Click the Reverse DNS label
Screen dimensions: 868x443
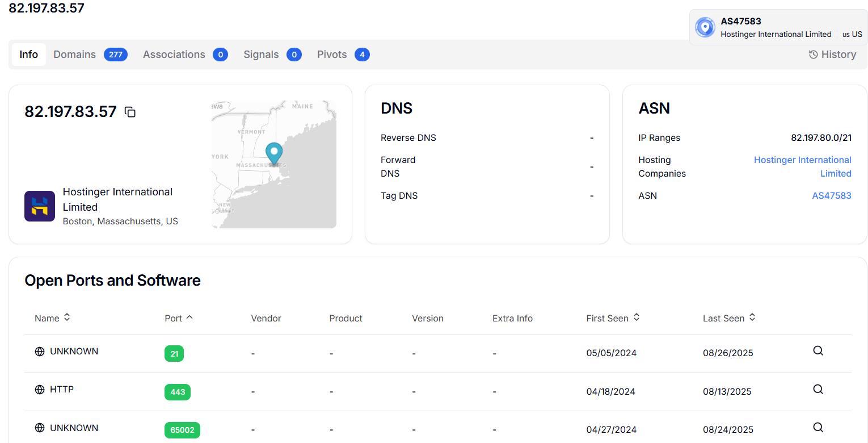tap(408, 138)
